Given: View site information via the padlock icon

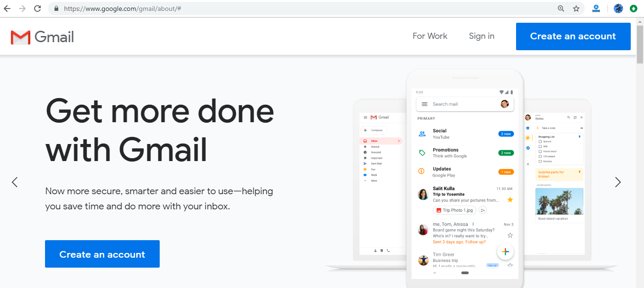Looking at the screenshot, I should 56,9.
